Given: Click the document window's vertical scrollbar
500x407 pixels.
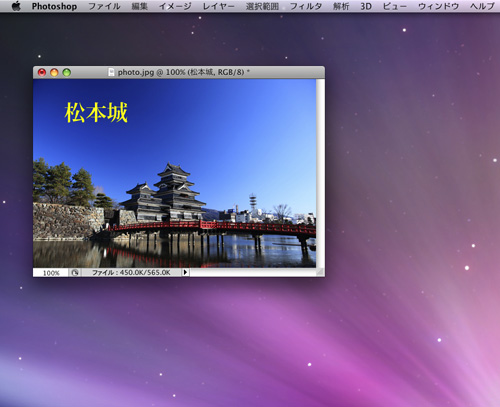Looking at the screenshot, I should (x=320, y=173).
